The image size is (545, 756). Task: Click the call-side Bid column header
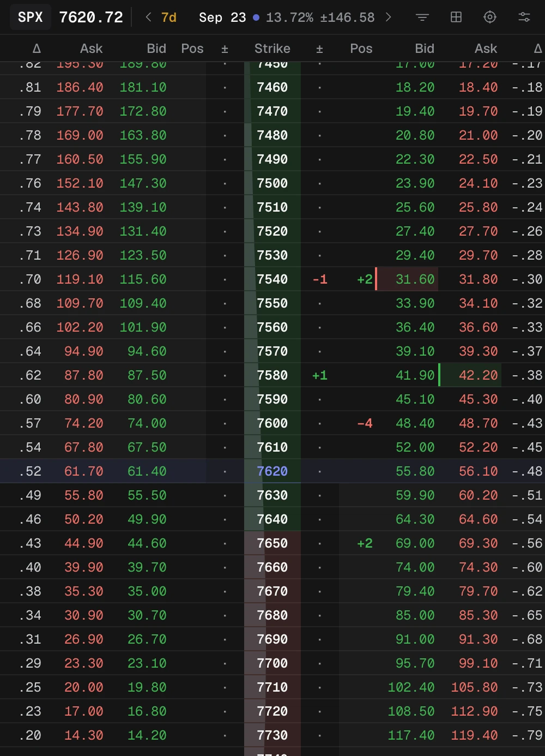pos(156,49)
